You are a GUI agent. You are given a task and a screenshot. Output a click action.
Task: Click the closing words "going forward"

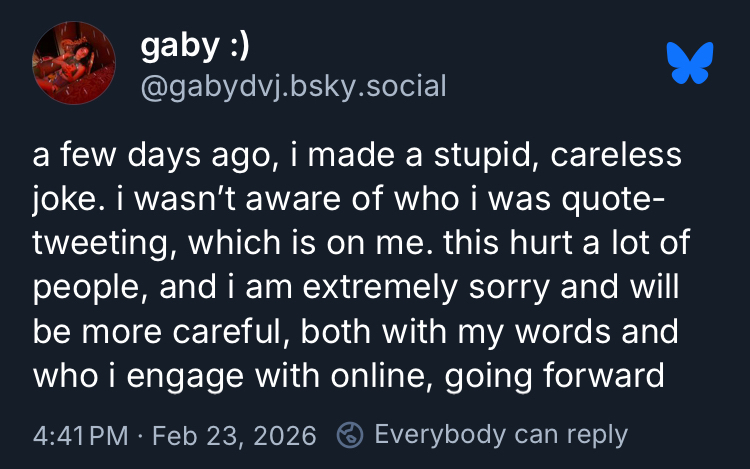tap(554, 374)
